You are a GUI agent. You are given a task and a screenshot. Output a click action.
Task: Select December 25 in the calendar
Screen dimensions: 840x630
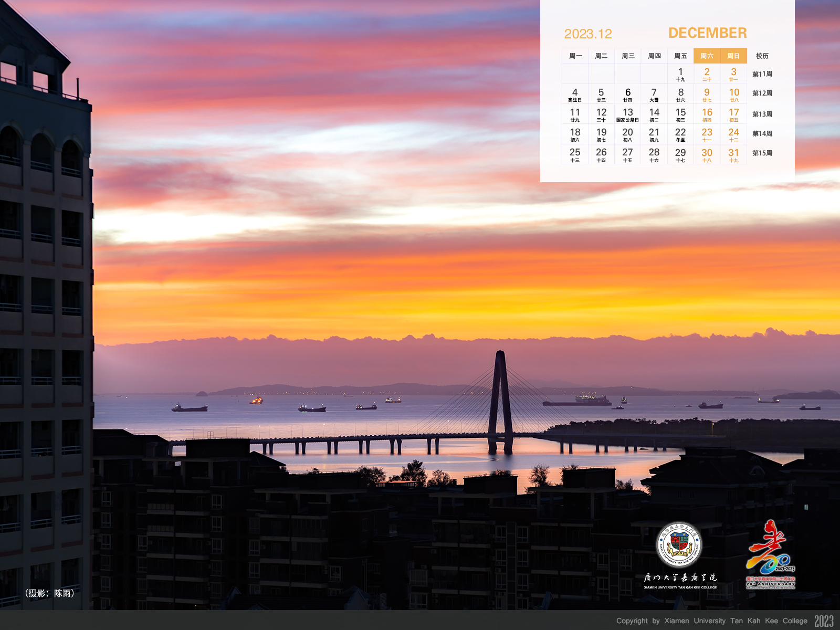(575, 155)
